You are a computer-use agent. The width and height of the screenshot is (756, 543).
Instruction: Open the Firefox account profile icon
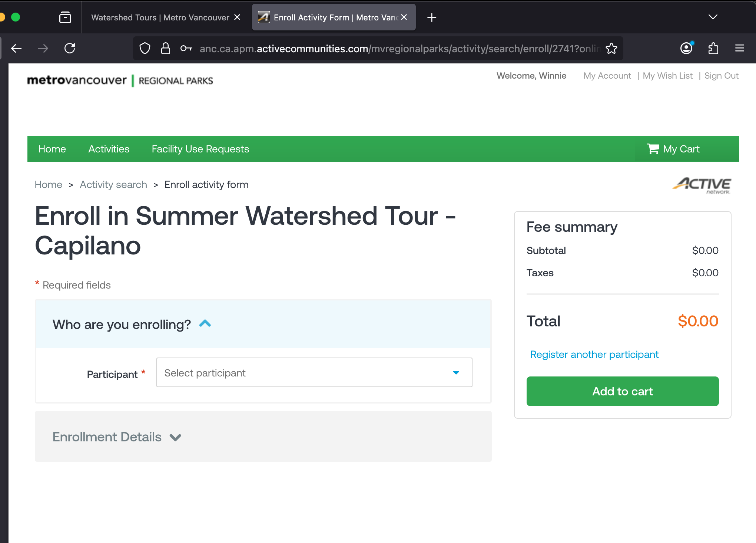[x=686, y=48]
